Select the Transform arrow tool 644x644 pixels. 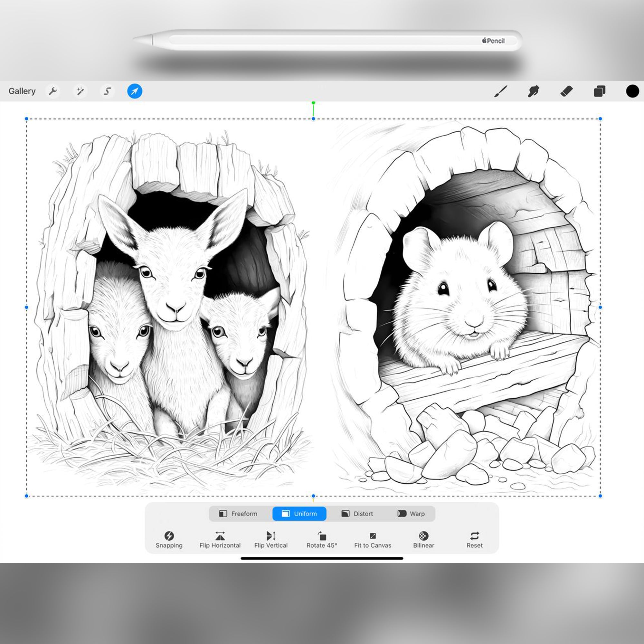pyautogui.click(x=134, y=91)
